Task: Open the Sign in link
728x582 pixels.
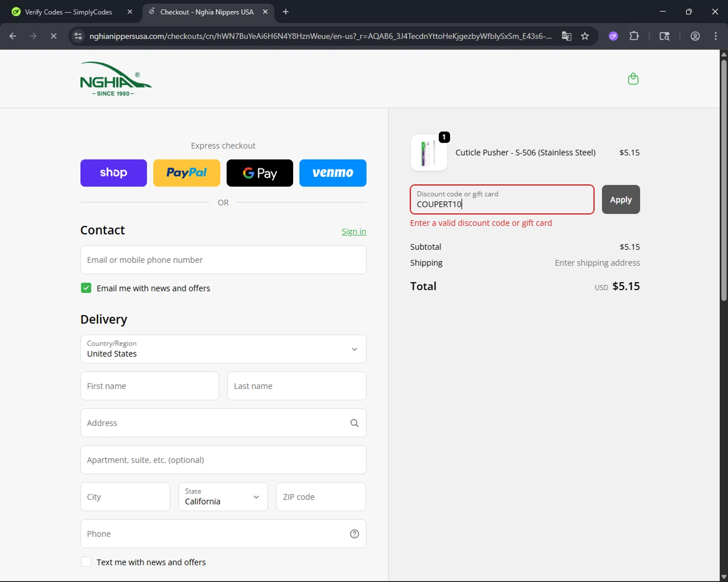Action: [x=354, y=231]
